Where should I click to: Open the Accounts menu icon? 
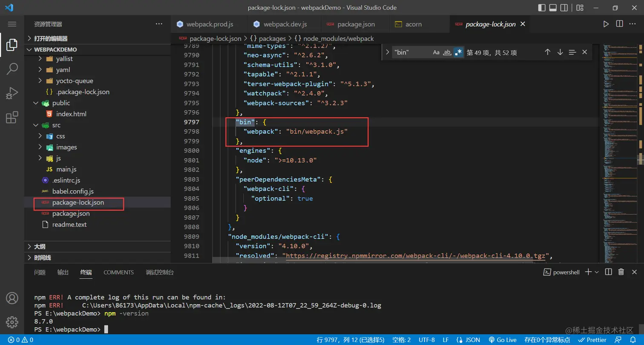click(x=12, y=298)
